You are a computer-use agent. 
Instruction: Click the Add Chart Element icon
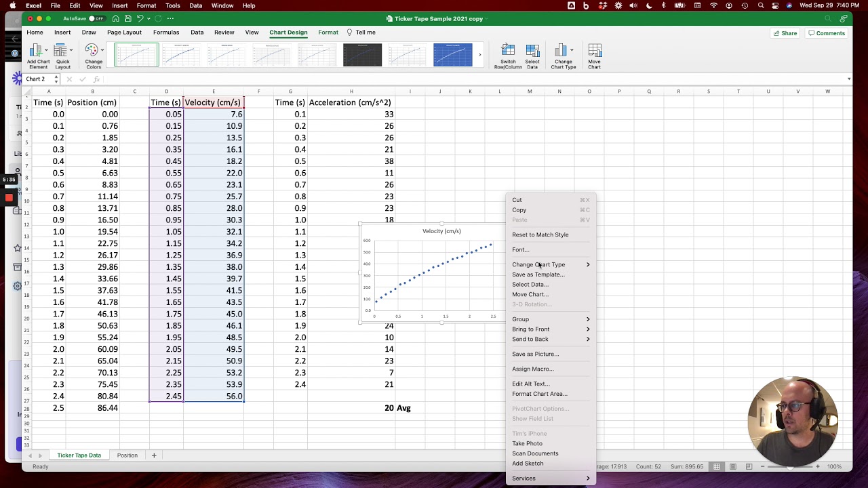click(35, 50)
